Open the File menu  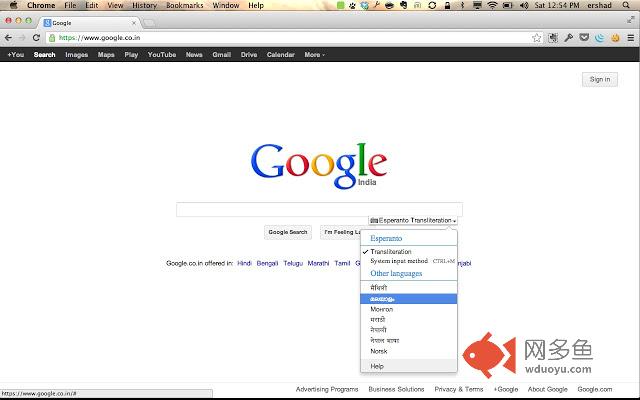70,5
